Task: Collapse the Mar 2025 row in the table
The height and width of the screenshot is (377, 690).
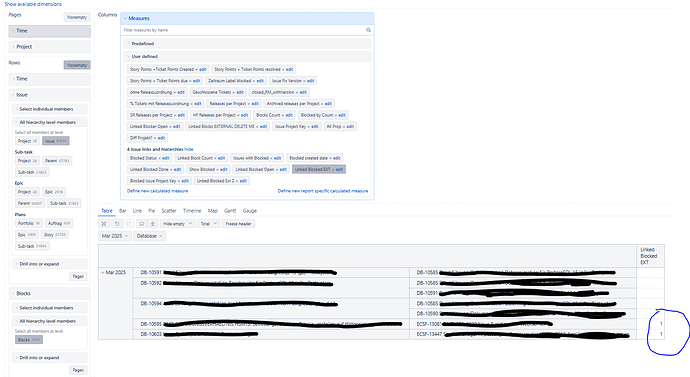Action: coord(103,273)
